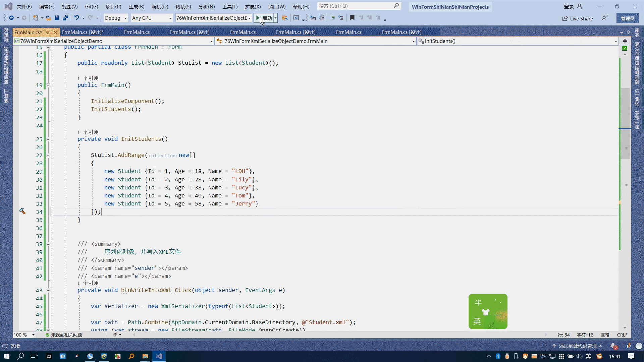Open the 文件(F) menu

tap(24, 7)
